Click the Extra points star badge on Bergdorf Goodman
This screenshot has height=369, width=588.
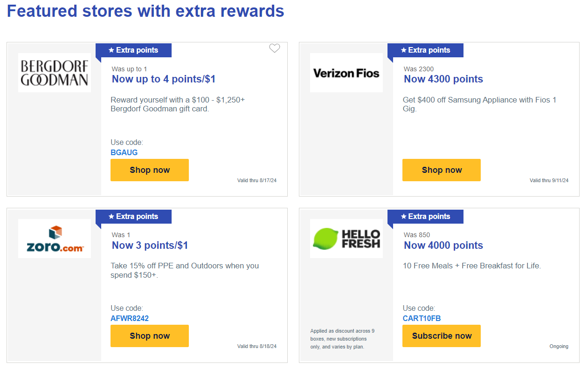133,50
